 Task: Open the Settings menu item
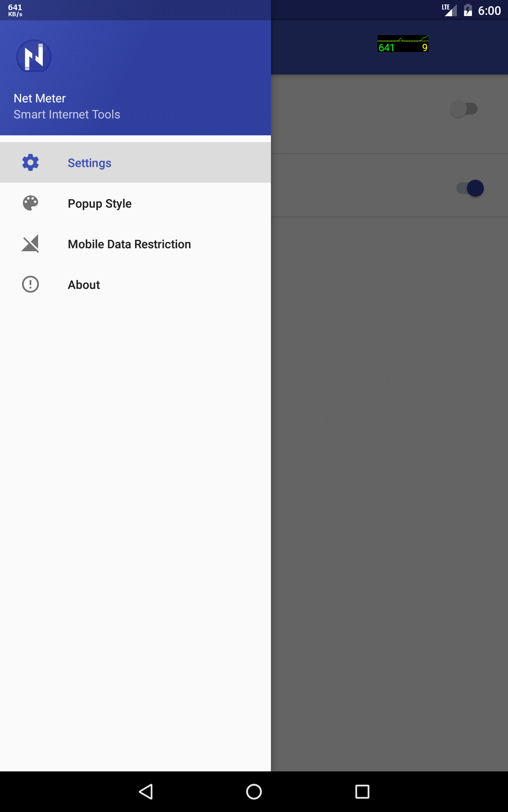[x=135, y=162]
